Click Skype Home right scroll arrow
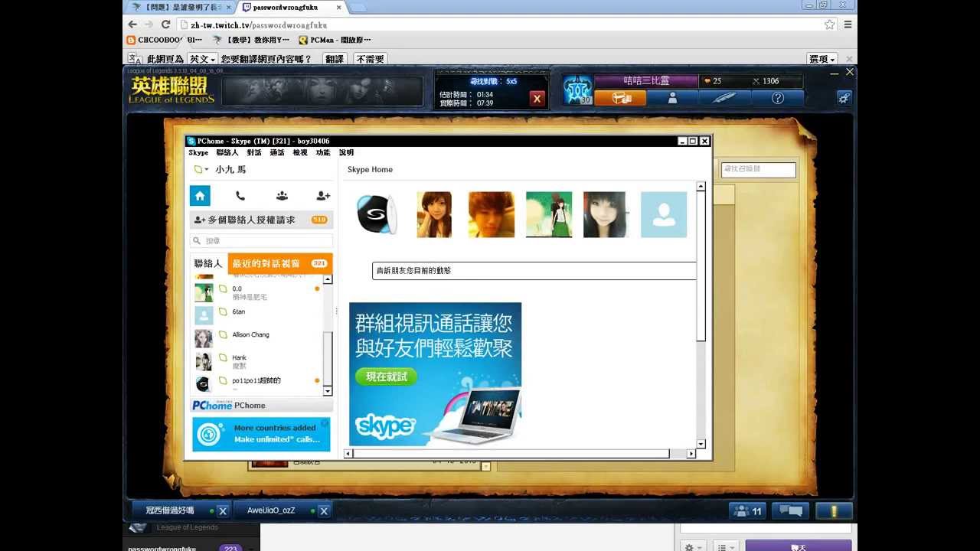980x551 pixels. pos(691,454)
